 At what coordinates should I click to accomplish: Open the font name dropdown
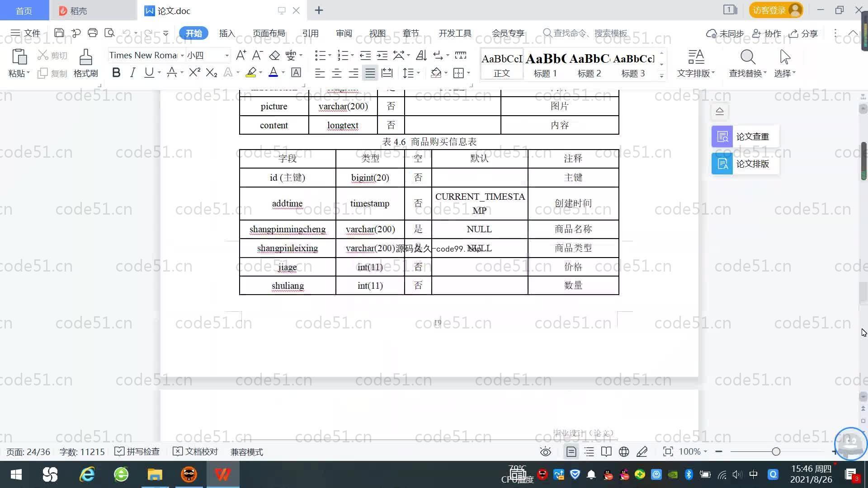pyautogui.click(x=182, y=56)
